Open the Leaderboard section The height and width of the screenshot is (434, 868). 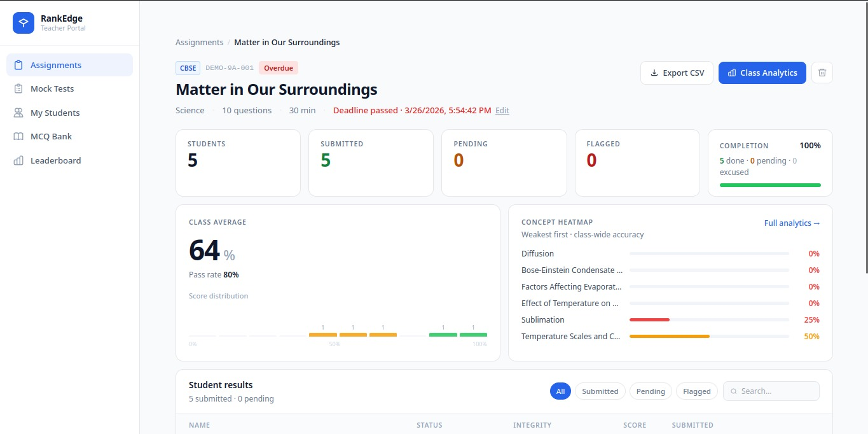tap(69, 160)
